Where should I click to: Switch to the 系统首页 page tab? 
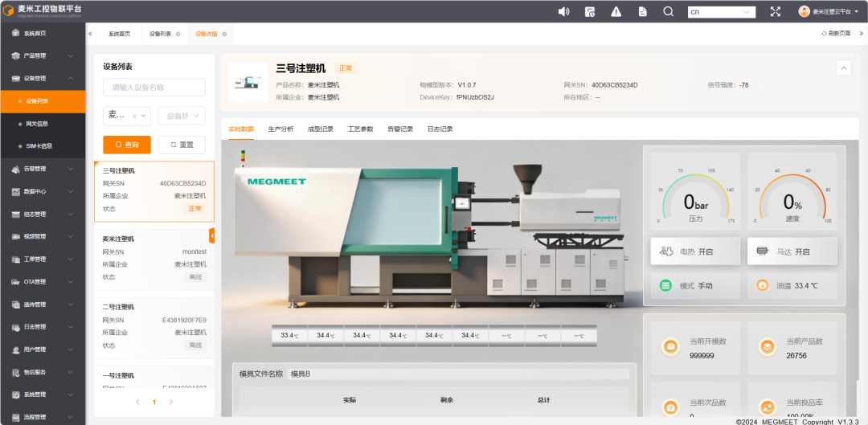[119, 34]
